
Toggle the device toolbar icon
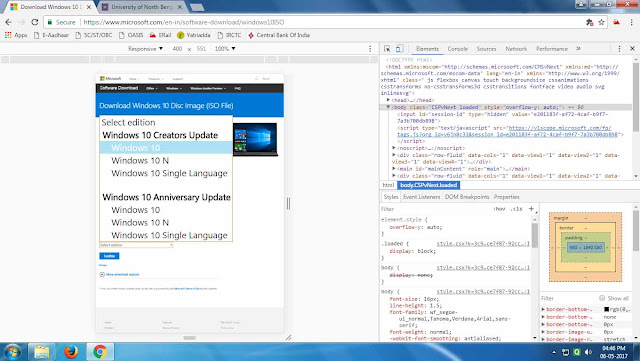tap(399, 49)
